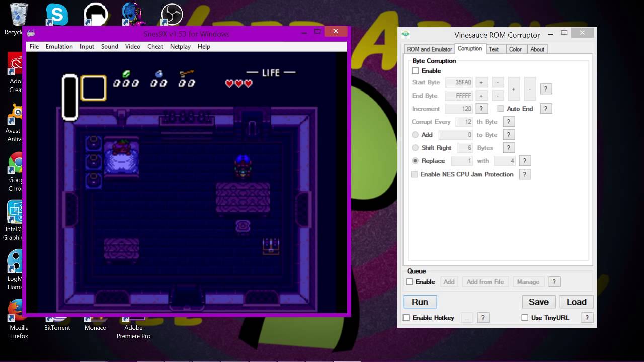Viewport: 644px width, 362px height.
Task: Launch Avast Antivirus from desktop
Action: point(14,123)
